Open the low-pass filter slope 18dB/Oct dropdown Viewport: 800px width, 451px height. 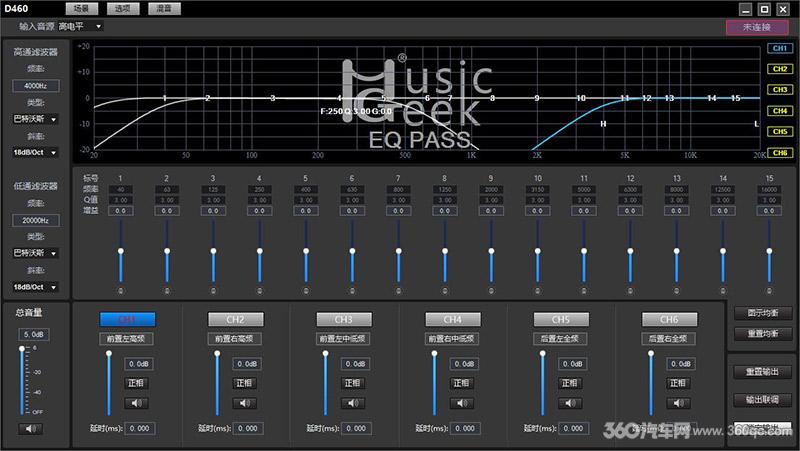point(35,287)
